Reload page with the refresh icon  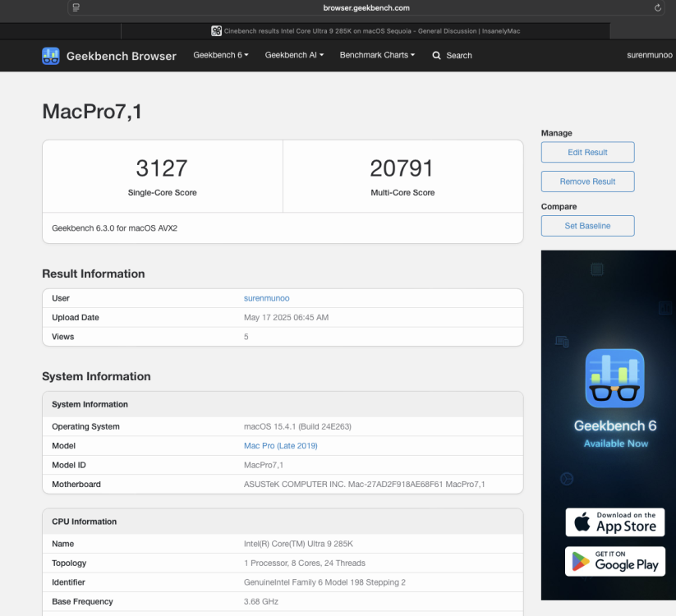pyautogui.click(x=657, y=7)
